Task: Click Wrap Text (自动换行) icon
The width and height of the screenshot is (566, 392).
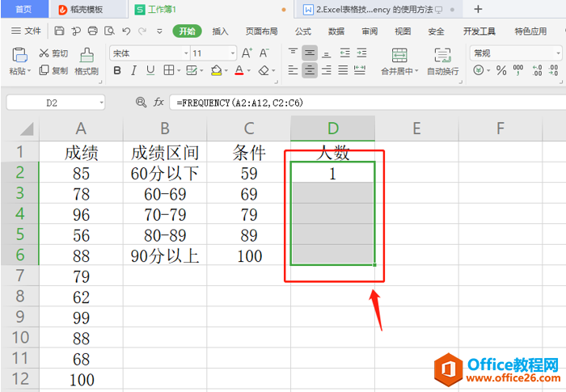Action: click(x=442, y=55)
